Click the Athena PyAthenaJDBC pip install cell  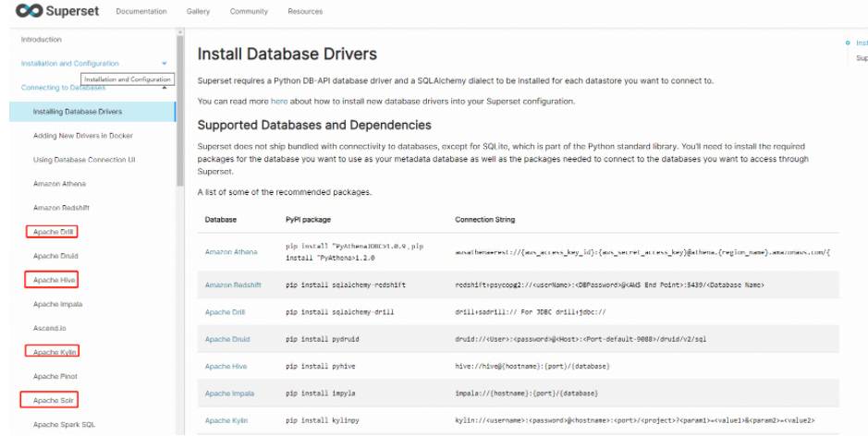click(x=354, y=251)
